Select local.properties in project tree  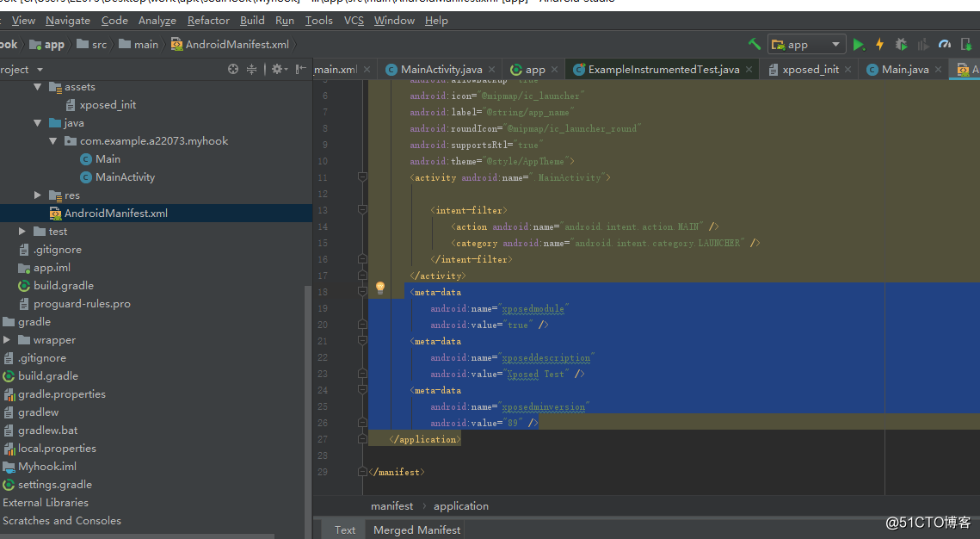pyautogui.click(x=57, y=449)
